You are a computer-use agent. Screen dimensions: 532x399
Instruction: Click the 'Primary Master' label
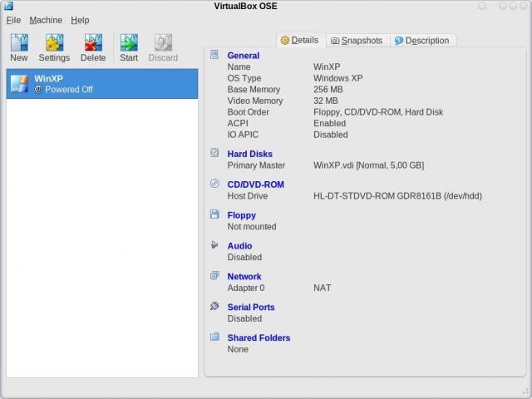coord(256,165)
